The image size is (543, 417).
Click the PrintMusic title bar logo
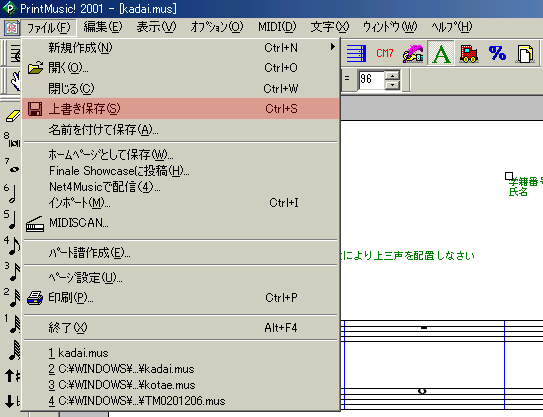9,8
